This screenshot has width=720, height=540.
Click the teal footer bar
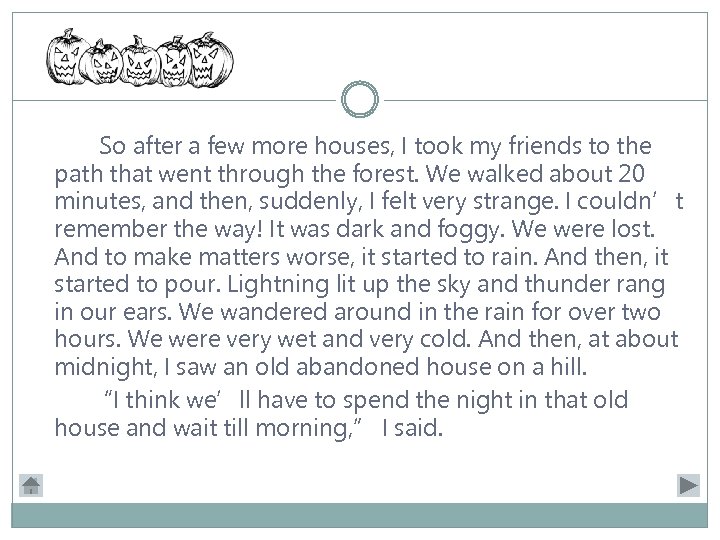[x=360, y=515]
